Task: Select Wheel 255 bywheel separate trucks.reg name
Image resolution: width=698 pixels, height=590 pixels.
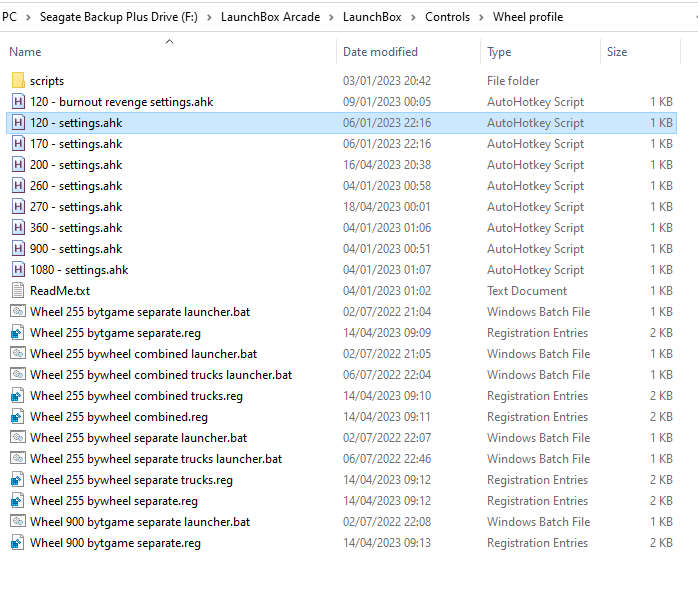Action: tap(131, 480)
